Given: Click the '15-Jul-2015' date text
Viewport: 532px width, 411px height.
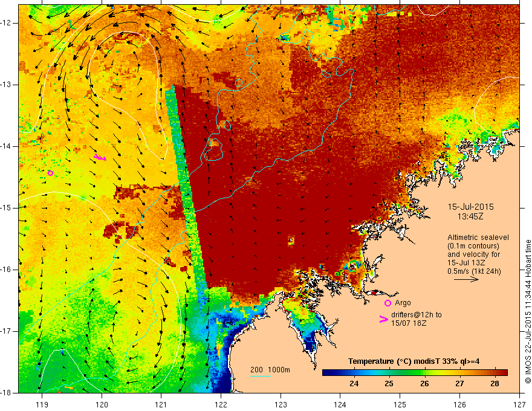Looking at the screenshot, I should click(x=470, y=207).
